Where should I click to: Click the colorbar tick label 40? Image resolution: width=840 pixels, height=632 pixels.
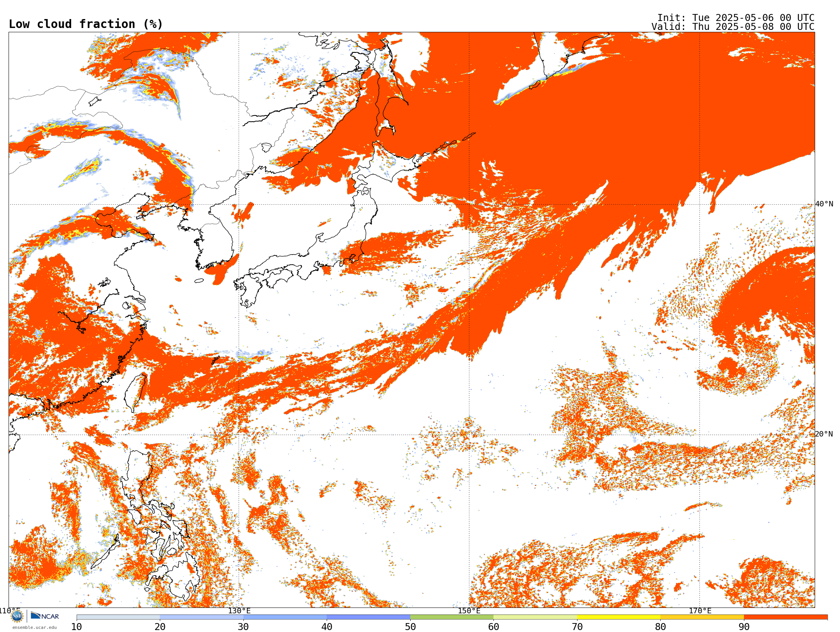point(327,627)
